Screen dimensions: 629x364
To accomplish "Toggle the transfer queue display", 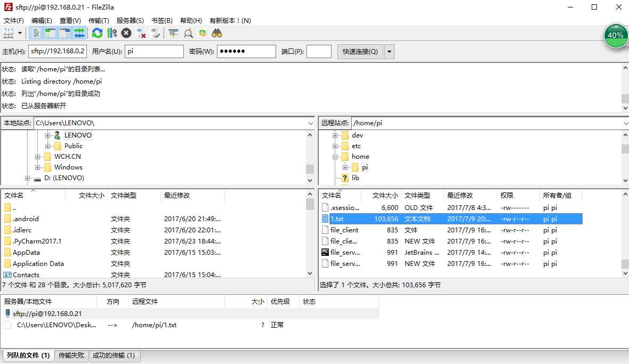I will 79,33.
